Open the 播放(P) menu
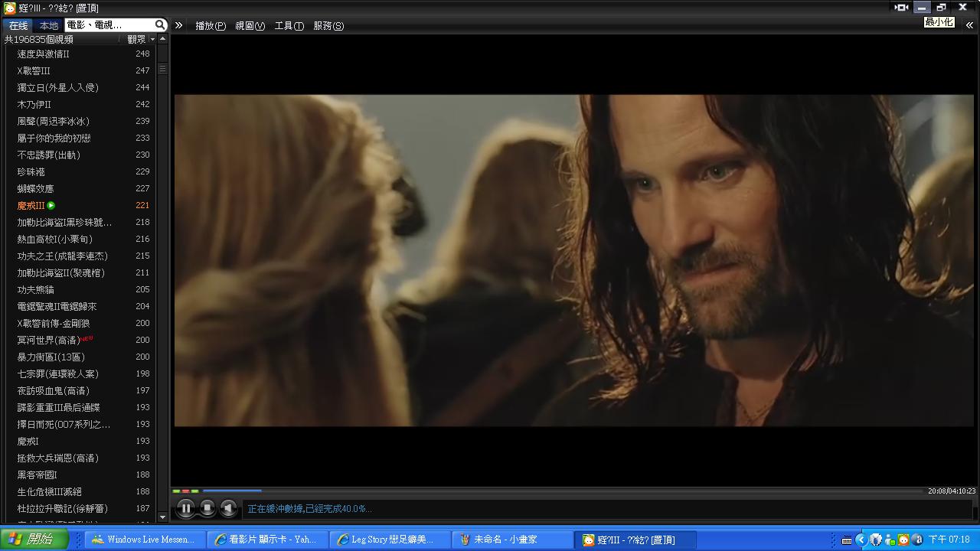Viewport: 980px width, 551px height. [211, 25]
